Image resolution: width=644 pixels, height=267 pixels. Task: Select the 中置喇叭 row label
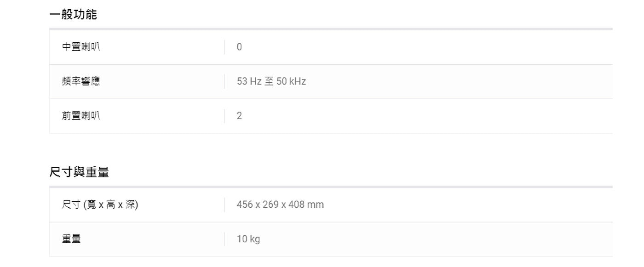click(x=81, y=47)
